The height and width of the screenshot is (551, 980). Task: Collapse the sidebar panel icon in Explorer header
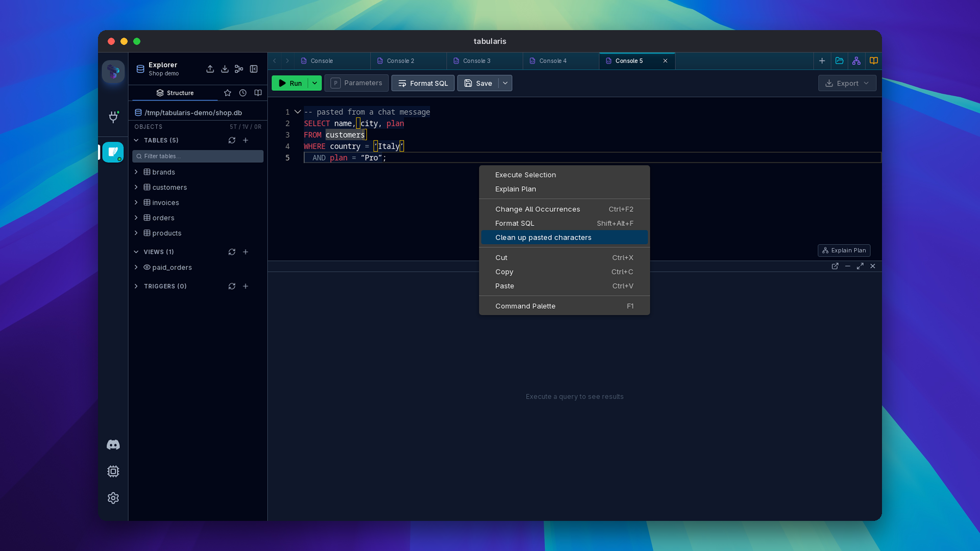(x=254, y=69)
